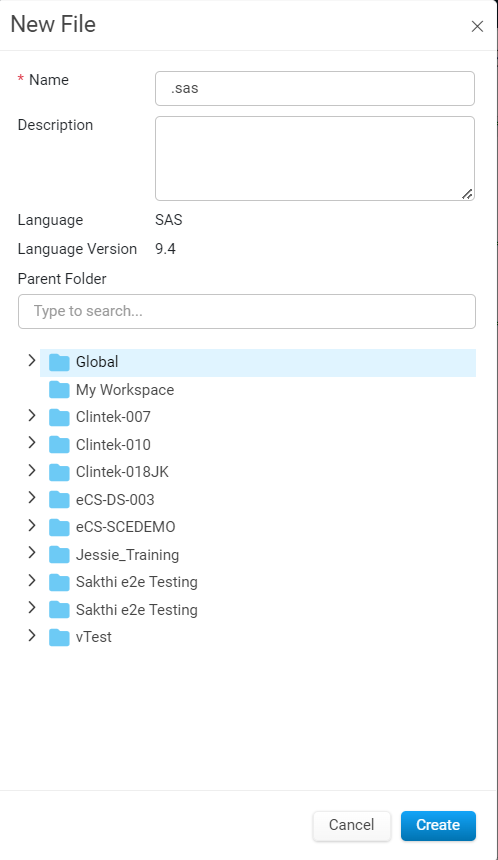Click the vTest folder icon
The height and width of the screenshot is (860, 498).
(59, 637)
